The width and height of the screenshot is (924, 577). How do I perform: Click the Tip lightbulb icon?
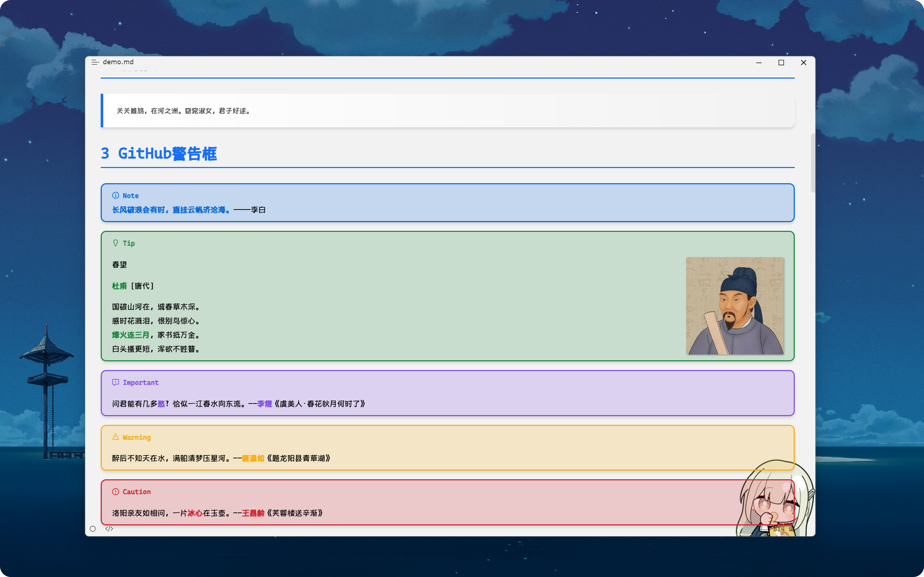(x=115, y=243)
